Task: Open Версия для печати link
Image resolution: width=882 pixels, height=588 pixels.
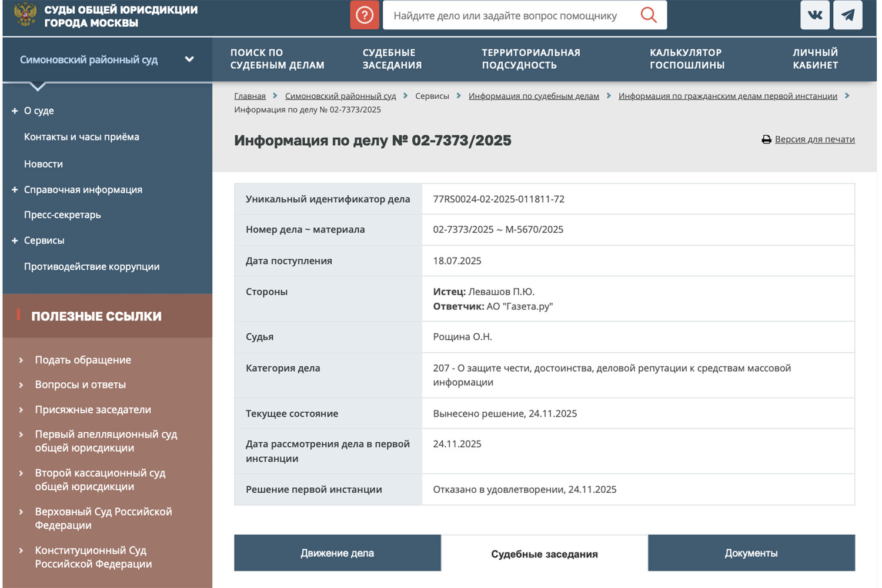Action: (814, 139)
